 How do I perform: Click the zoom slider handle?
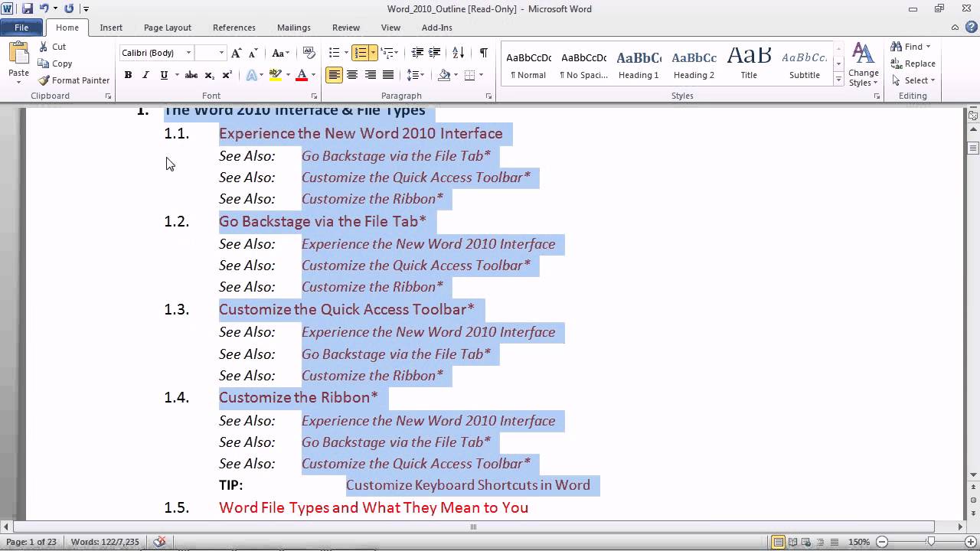click(931, 542)
